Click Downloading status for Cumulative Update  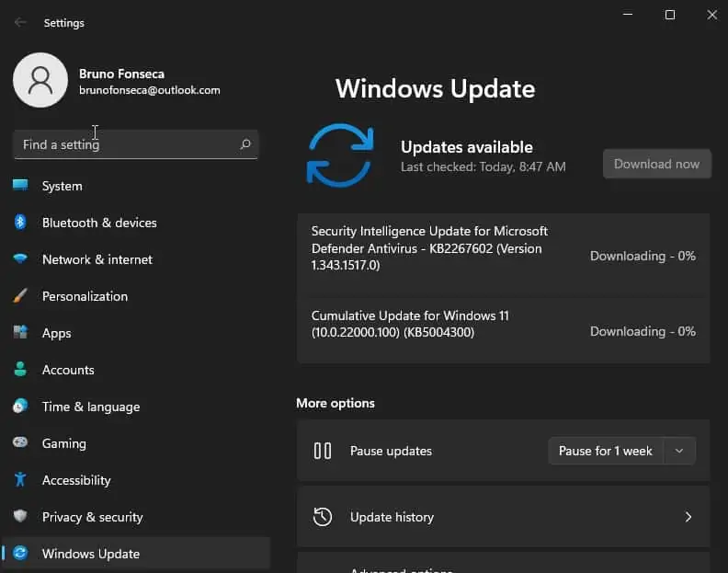point(643,331)
